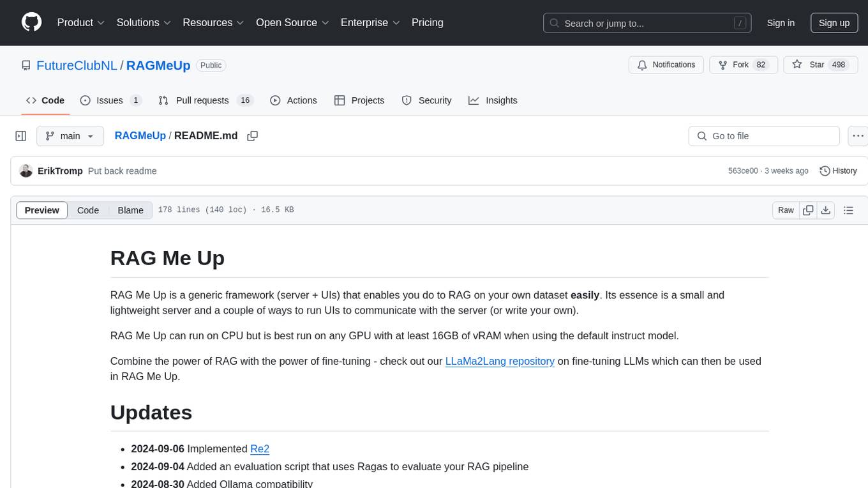Expand the Open Source menu
The width and height of the screenshot is (868, 488).
292,22
